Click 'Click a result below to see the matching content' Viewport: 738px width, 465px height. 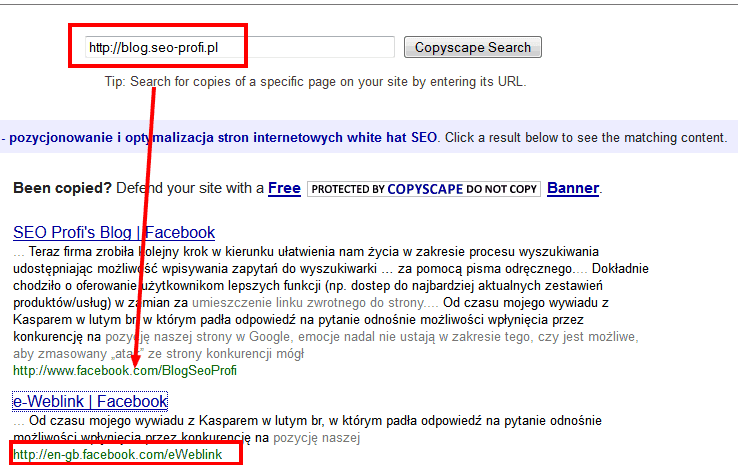[x=586, y=137]
